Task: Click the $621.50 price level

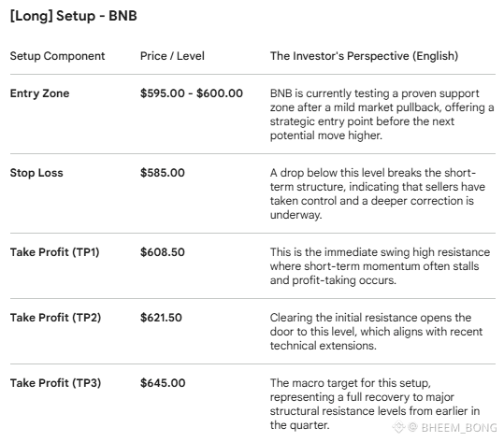Action: click(161, 318)
